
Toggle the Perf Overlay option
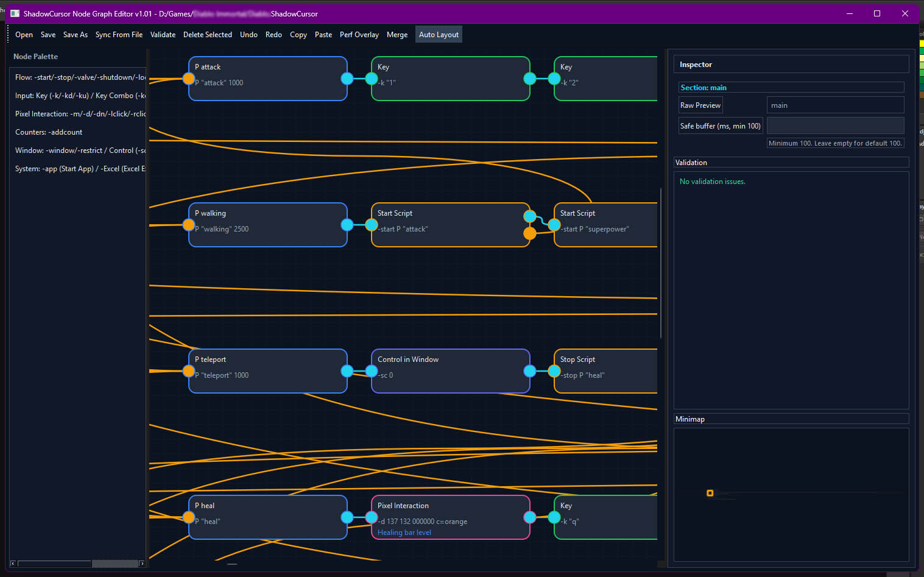tap(359, 35)
